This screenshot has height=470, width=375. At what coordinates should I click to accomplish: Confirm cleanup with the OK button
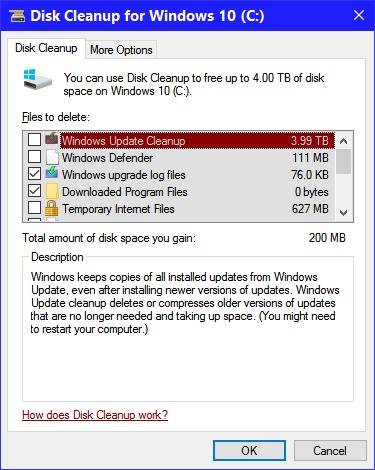click(x=249, y=450)
